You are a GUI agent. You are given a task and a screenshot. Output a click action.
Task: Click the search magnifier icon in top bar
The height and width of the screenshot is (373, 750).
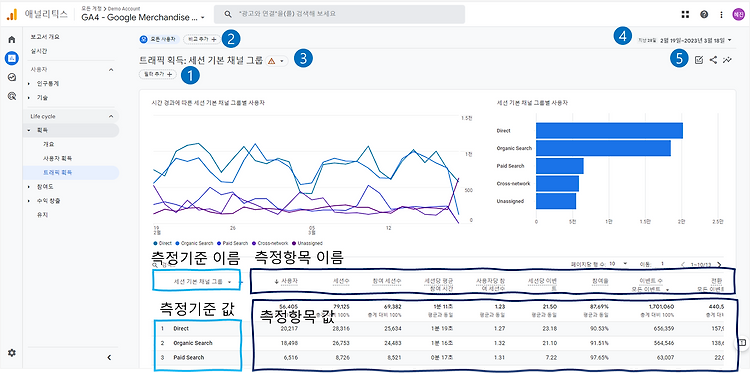click(x=228, y=14)
